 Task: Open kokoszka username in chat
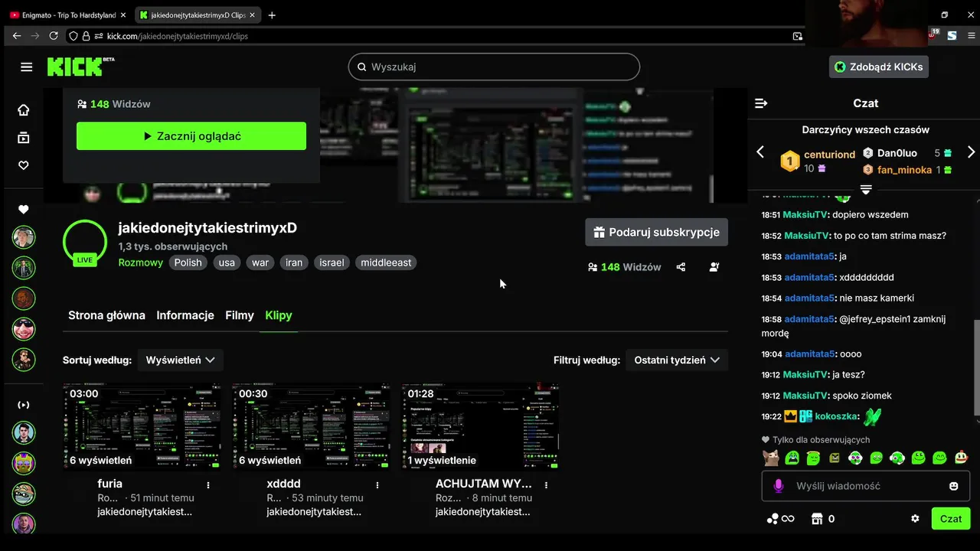point(837,417)
